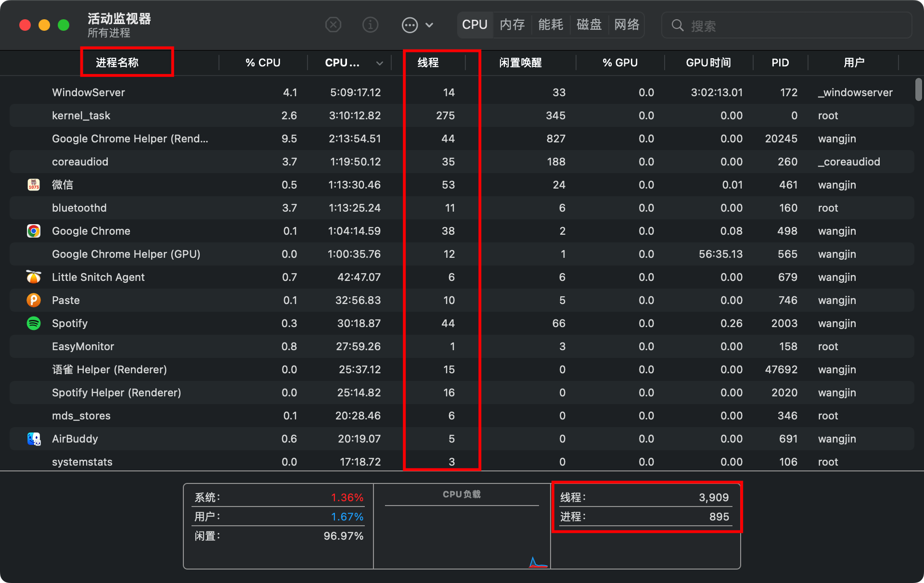The height and width of the screenshot is (583, 924).
Task: Open process info with the (i) icon
Action: coord(370,25)
